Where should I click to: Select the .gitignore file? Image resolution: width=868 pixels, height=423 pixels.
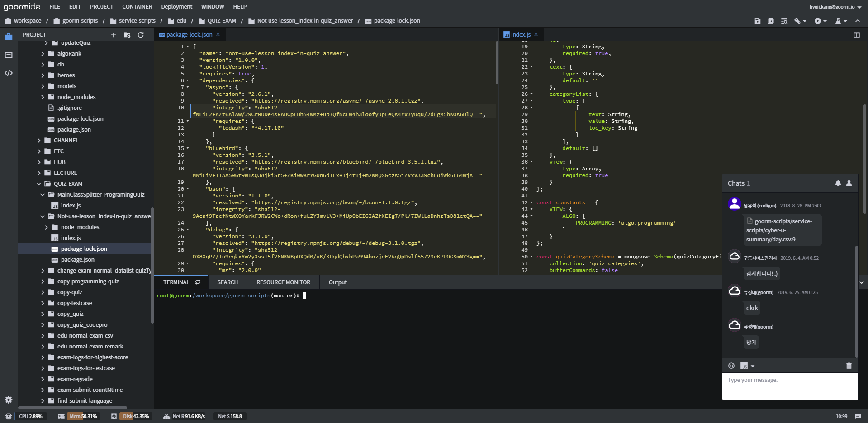pos(70,108)
